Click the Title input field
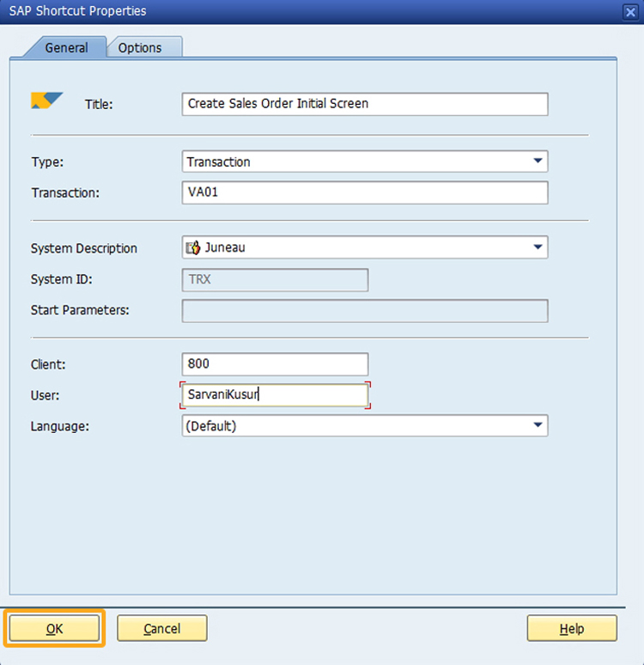 pyautogui.click(x=365, y=104)
